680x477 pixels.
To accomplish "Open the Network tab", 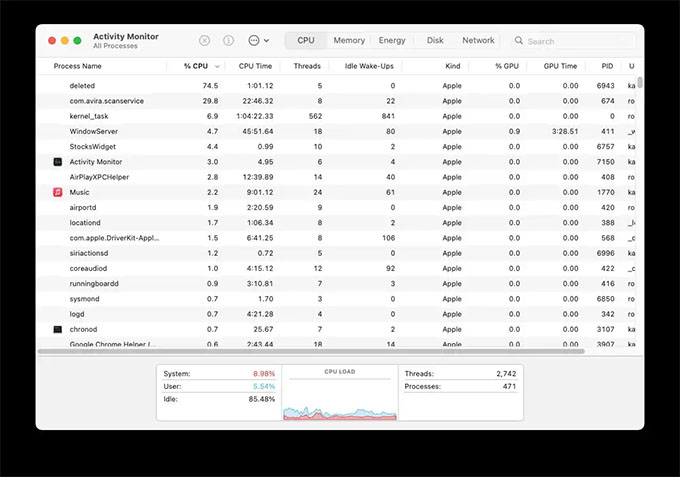I will (x=478, y=40).
